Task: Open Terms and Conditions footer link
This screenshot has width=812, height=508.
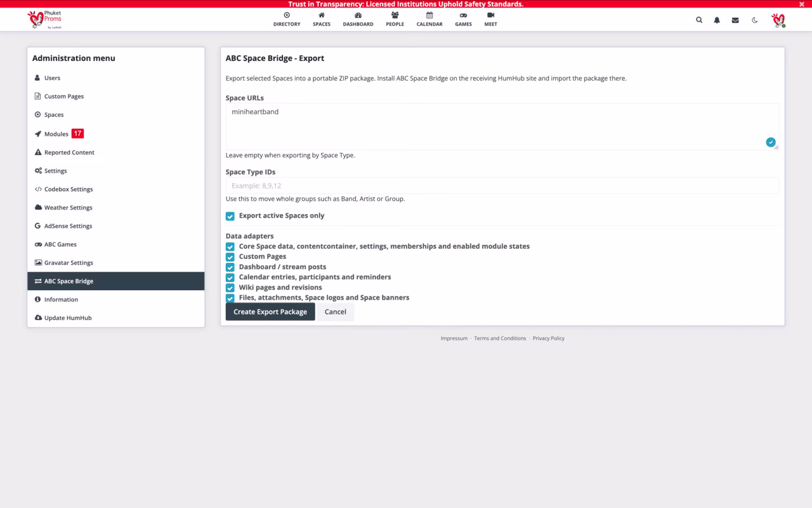Action: click(500, 338)
